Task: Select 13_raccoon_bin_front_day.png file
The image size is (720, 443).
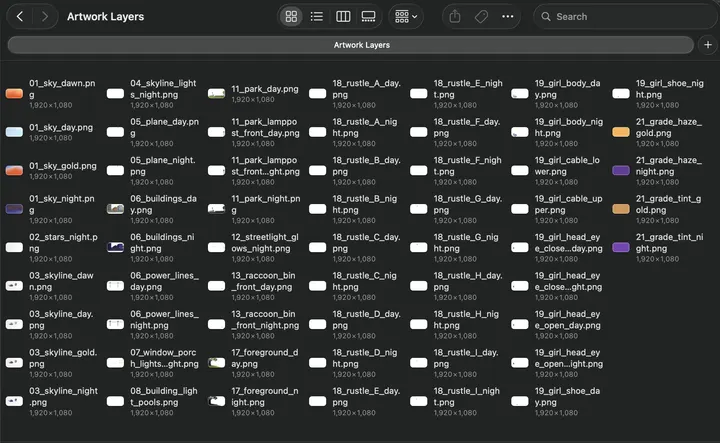Action: coord(250,286)
